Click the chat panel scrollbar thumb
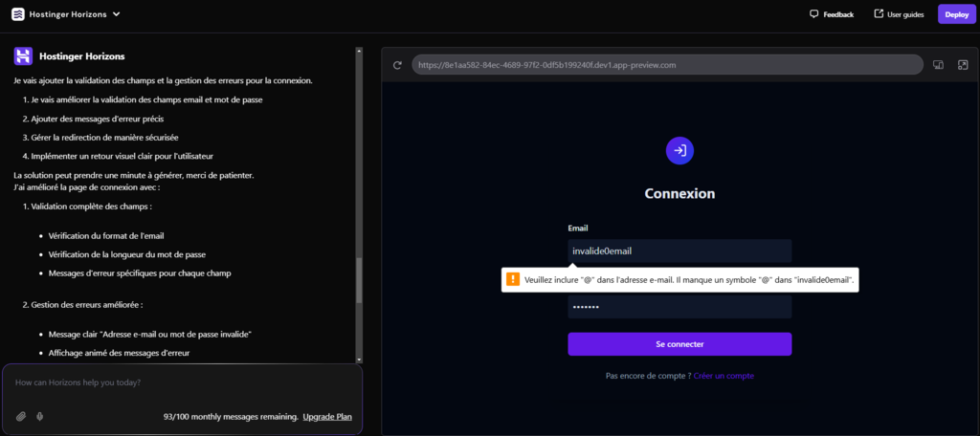Screen dimensions: 980x436 [x=359, y=280]
